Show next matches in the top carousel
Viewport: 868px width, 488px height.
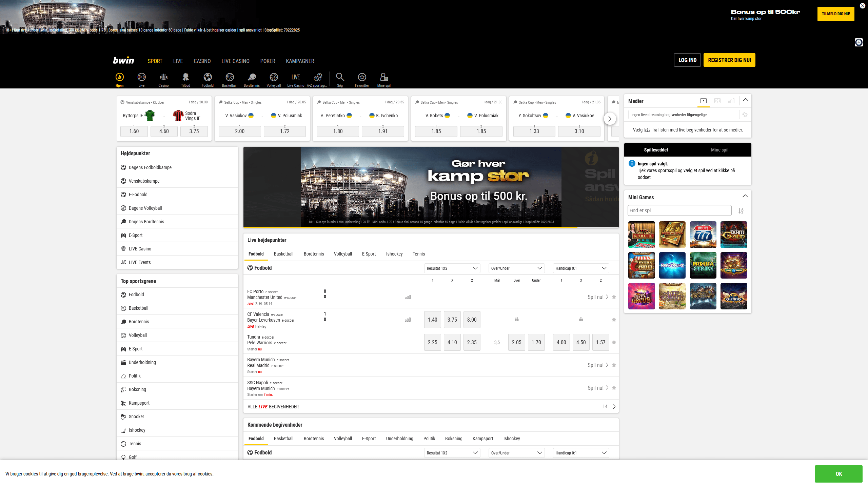[x=610, y=119]
